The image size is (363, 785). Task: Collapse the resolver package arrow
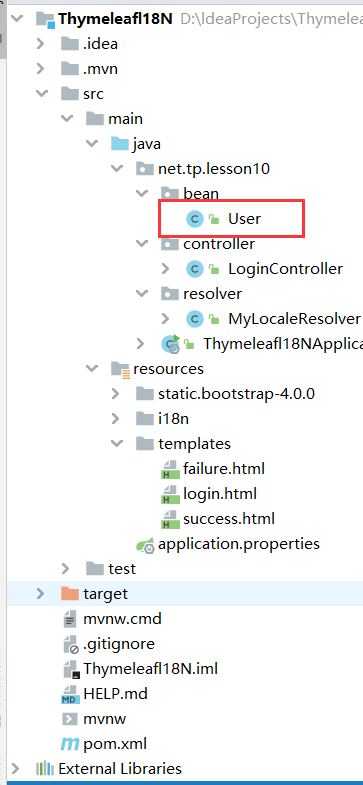click(x=142, y=293)
